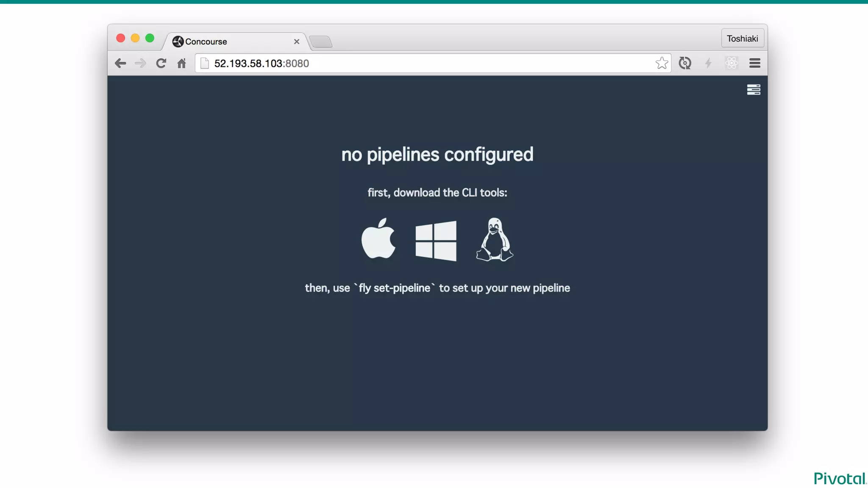Screen dimensions: 868x488
Task: Bookmark the page with the star icon
Action: point(661,63)
